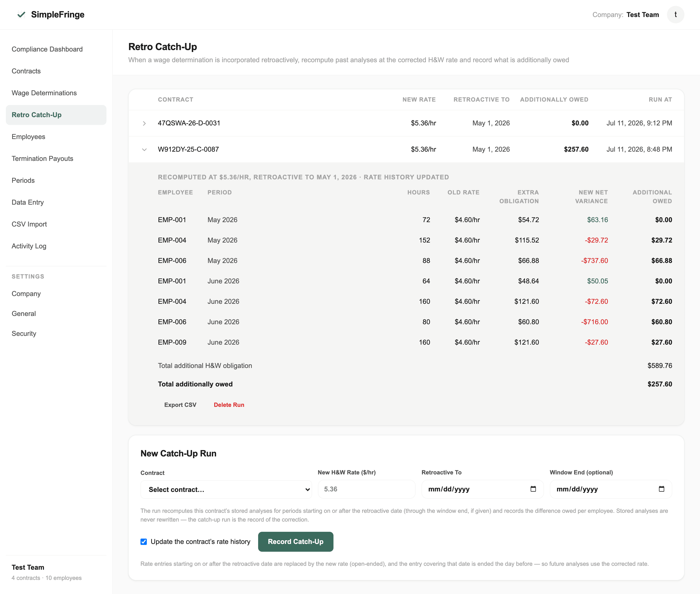Click EMP-006 in the June 2026 row
Viewport: 700px width, 594px height.
pyautogui.click(x=172, y=322)
